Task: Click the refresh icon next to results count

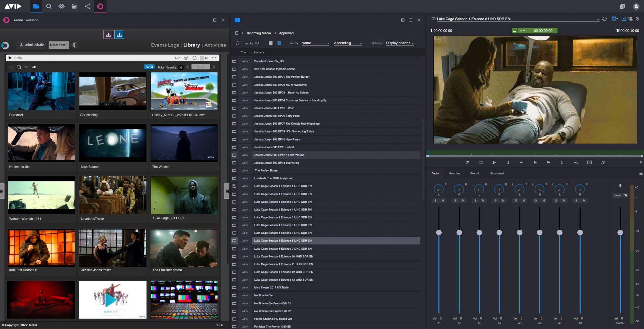Action: pos(237,43)
